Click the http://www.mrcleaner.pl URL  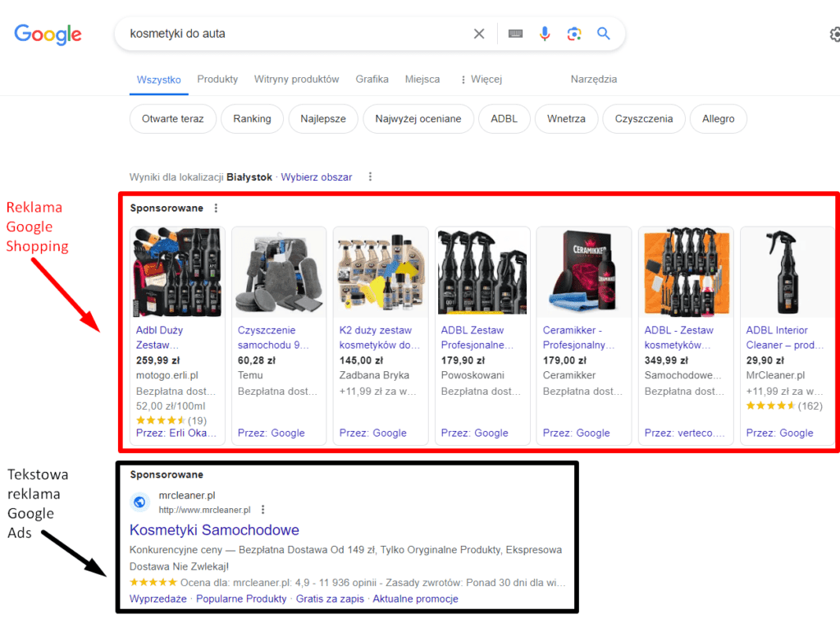click(204, 510)
